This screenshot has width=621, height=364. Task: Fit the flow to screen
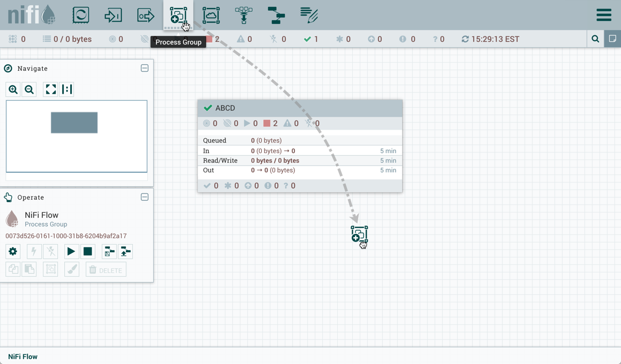click(51, 89)
